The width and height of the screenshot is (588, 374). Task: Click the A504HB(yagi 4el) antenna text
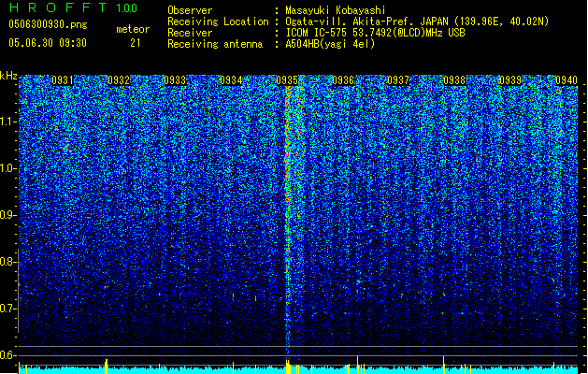(330, 44)
